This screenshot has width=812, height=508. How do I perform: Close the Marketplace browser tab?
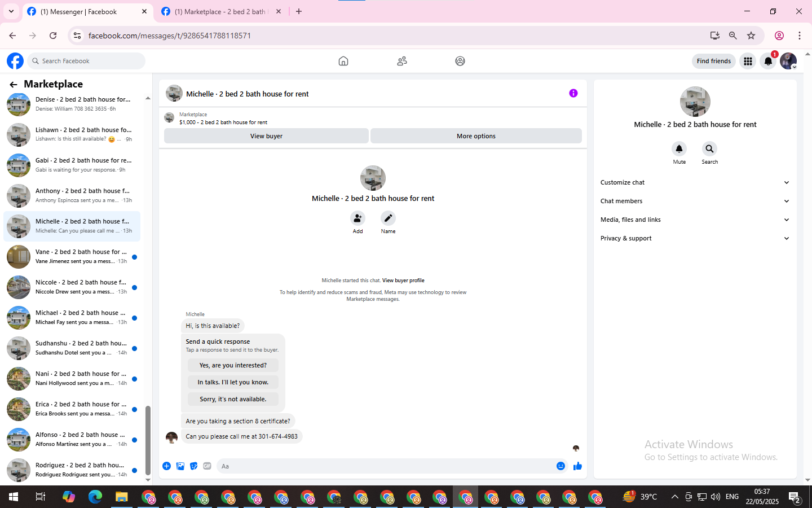(279, 11)
